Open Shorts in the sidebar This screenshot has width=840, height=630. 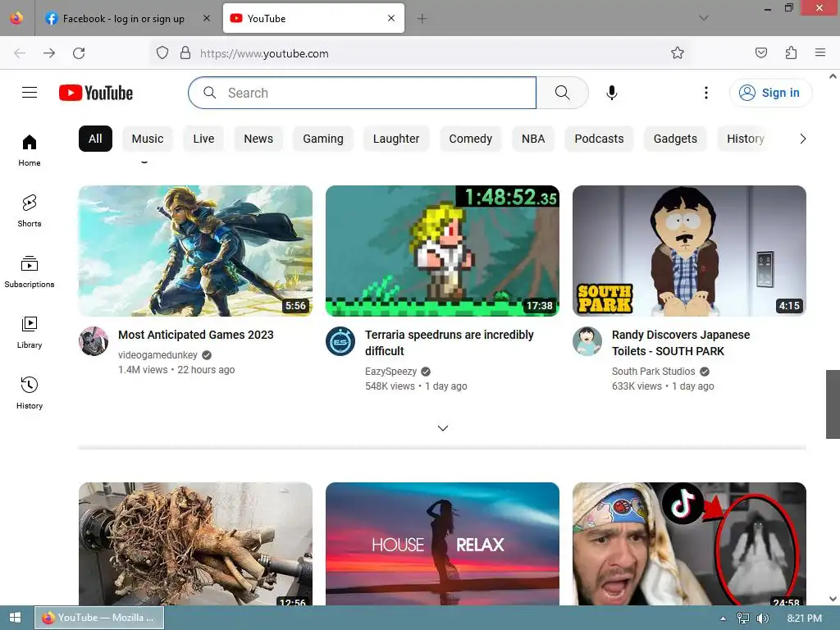[x=30, y=211]
